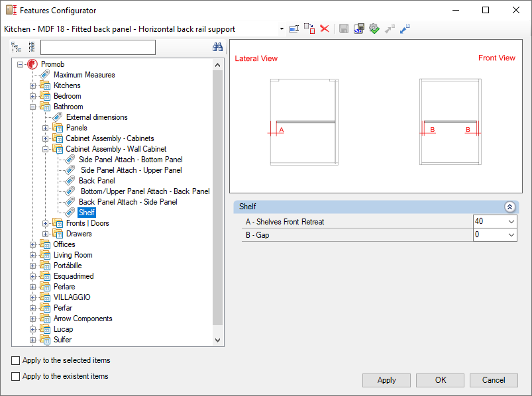Expand the Kitchens node

(x=32, y=85)
